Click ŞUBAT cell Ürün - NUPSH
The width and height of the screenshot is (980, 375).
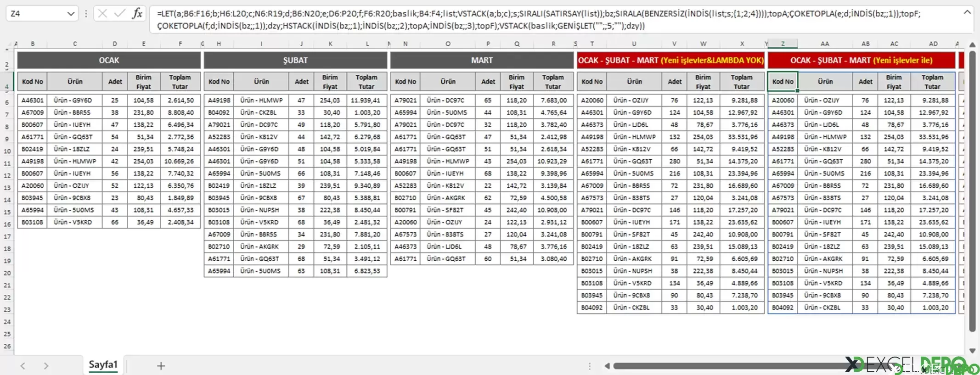pyautogui.click(x=261, y=210)
